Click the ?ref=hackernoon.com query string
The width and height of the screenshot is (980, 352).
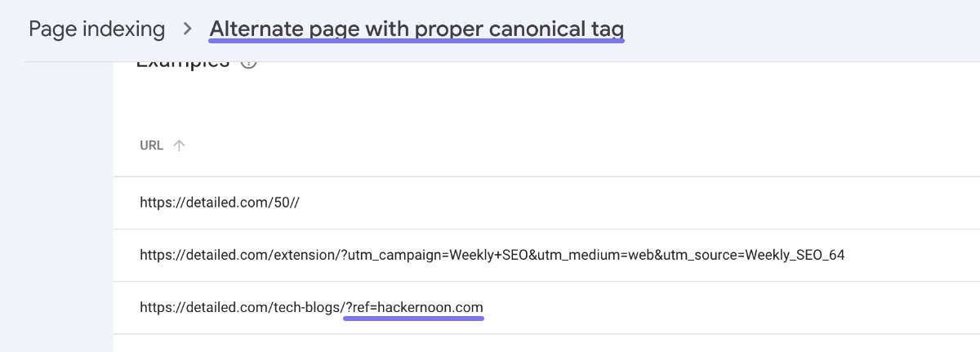[414, 307]
